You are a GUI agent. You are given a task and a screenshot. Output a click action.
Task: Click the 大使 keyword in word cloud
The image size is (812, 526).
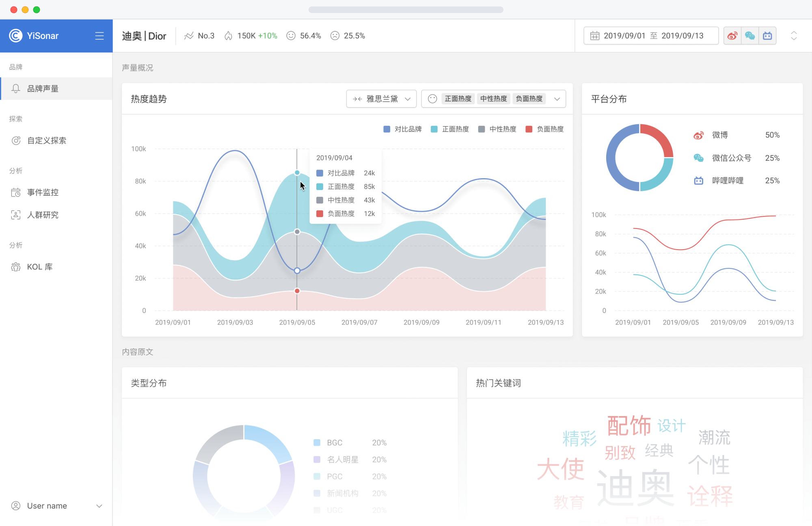[x=561, y=469]
